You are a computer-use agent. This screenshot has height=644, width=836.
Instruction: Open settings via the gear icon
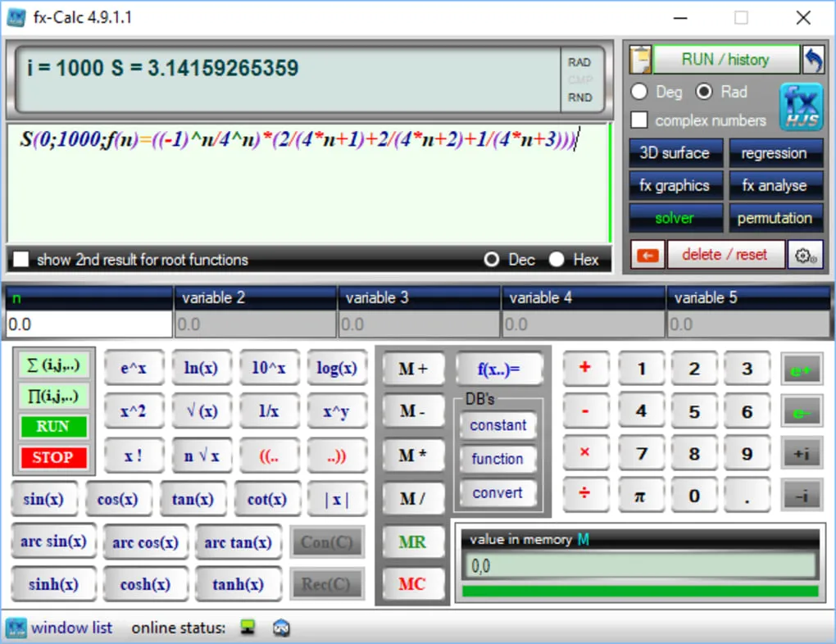point(806,254)
